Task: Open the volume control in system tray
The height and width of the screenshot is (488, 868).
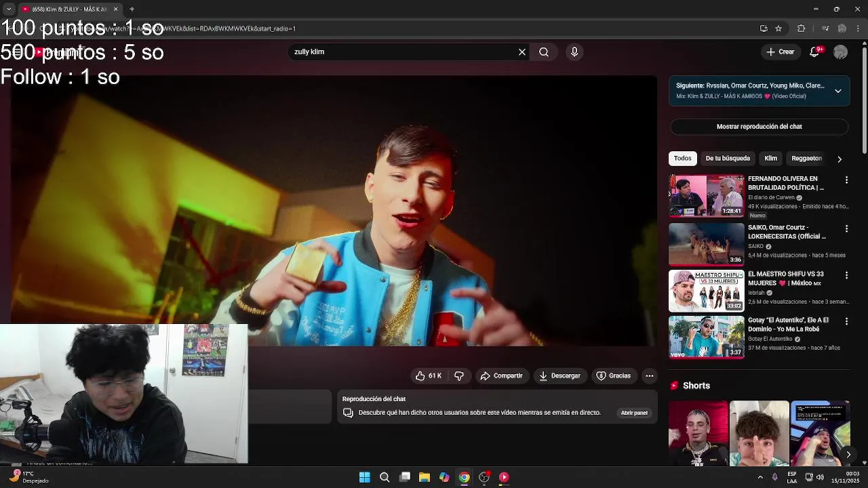Action: coord(821,477)
